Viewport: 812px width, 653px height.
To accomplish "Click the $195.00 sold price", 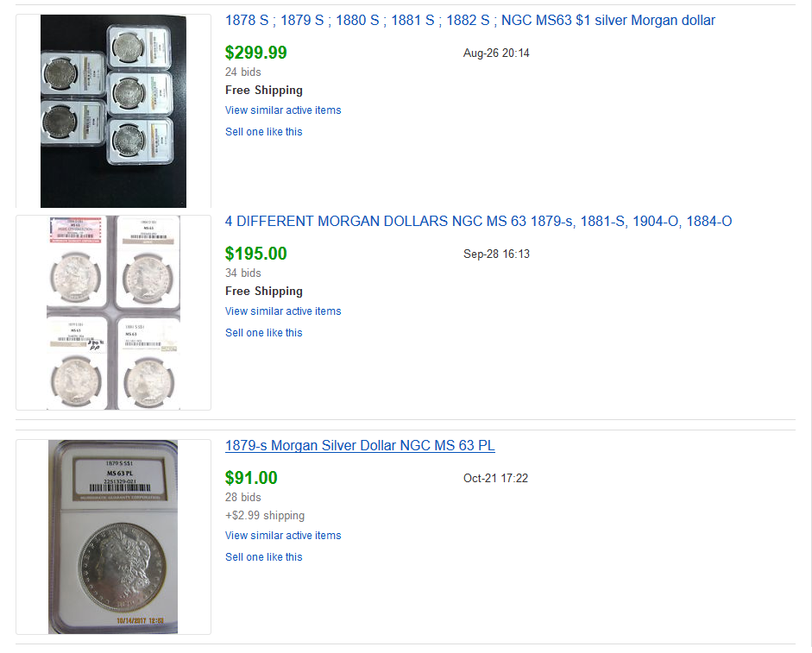I will 256,254.
